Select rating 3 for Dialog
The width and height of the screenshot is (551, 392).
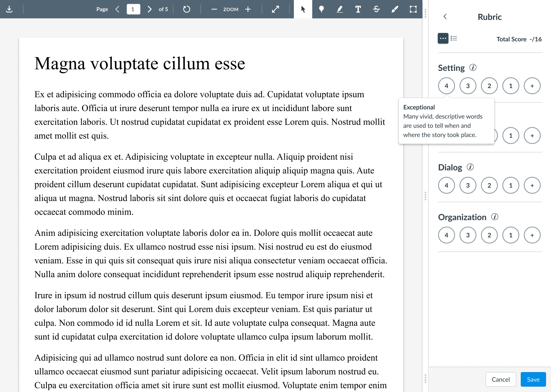tap(468, 185)
